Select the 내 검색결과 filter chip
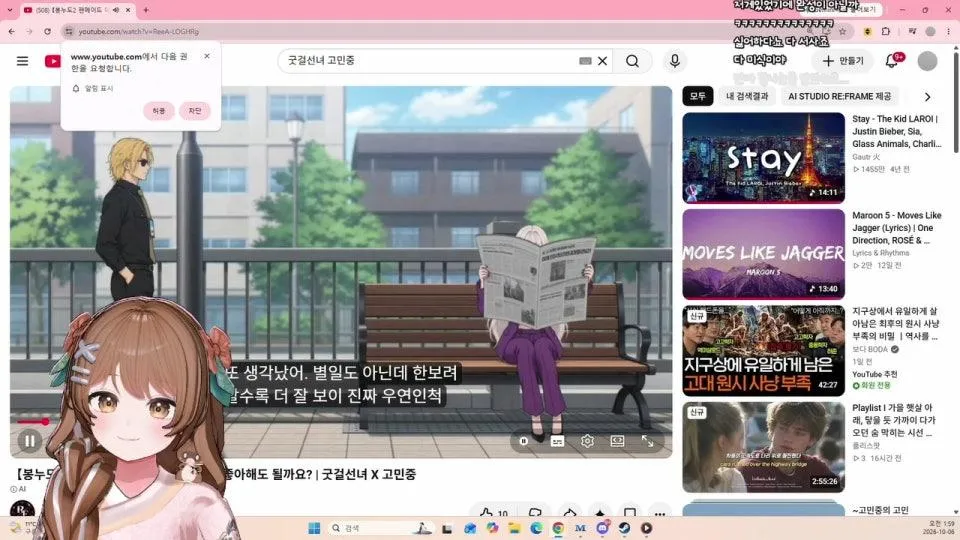The width and height of the screenshot is (960, 540). point(747,96)
